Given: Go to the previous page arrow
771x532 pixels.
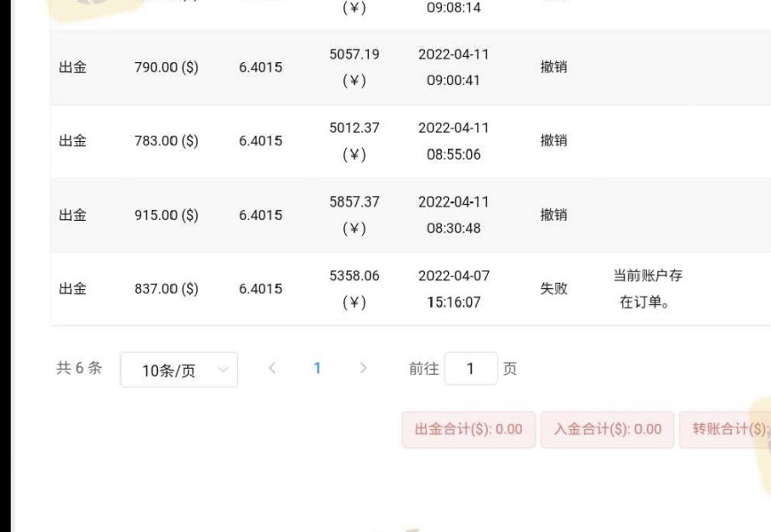Looking at the screenshot, I should click(x=272, y=369).
